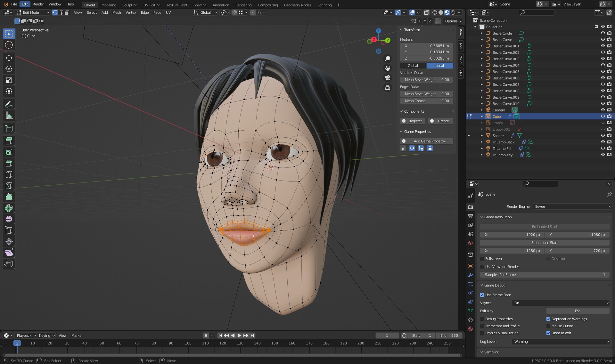The width and height of the screenshot is (615, 364).
Task: Enable the Fullscreen checkbox
Action: tap(482, 259)
